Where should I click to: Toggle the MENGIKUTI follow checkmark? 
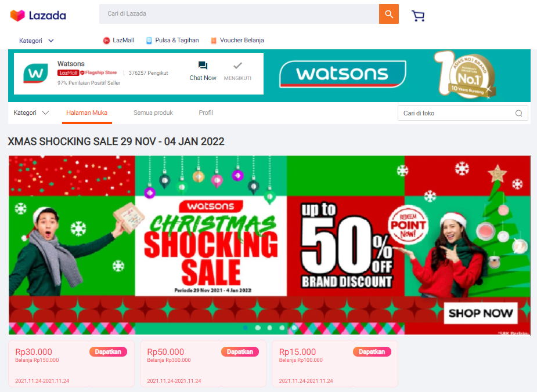point(237,66)
